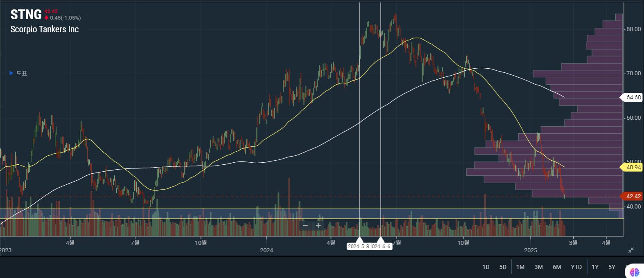Screen dimensions: 644x278
Task: Select the 1Y time range
Action: [x=595, y=267]
